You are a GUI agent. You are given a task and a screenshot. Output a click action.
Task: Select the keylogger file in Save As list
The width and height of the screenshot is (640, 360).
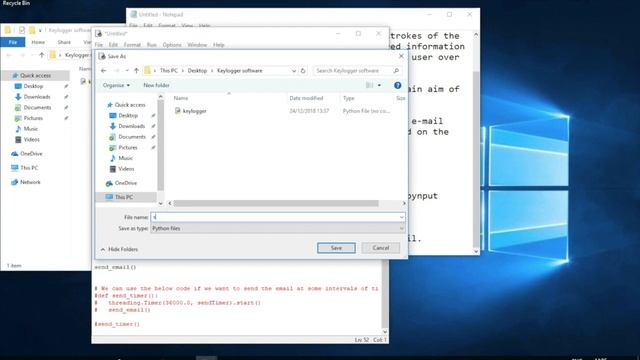(x=194, y=111)
